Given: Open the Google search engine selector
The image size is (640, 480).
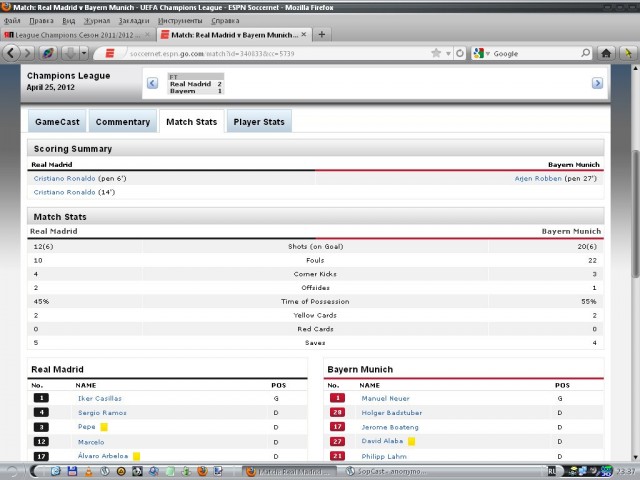Looking at the screenshot, I should [x=482, y=53].
